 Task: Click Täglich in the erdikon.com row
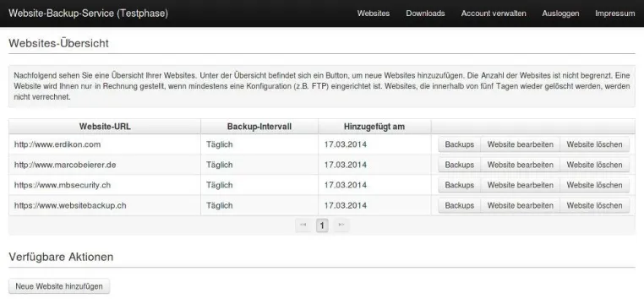(x=220, y=144)
